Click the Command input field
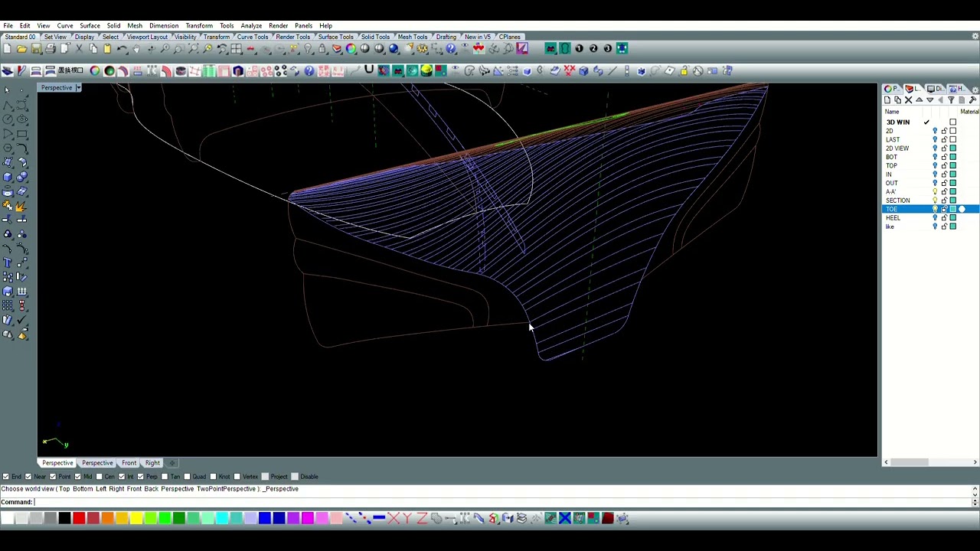The width and height of the screenshot is (980, 551). point(502,502)
